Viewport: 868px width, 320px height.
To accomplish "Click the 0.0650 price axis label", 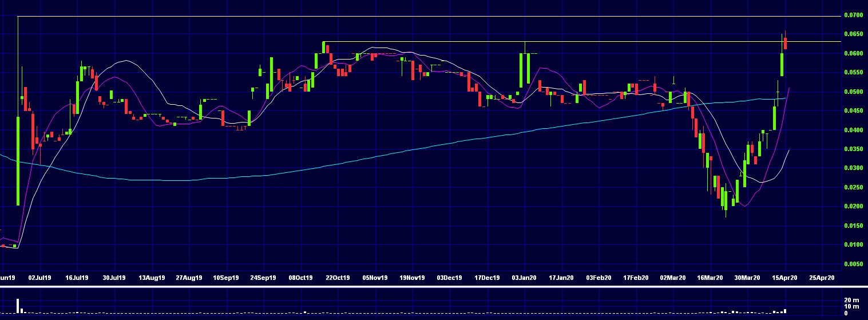I will coord(853,34).
